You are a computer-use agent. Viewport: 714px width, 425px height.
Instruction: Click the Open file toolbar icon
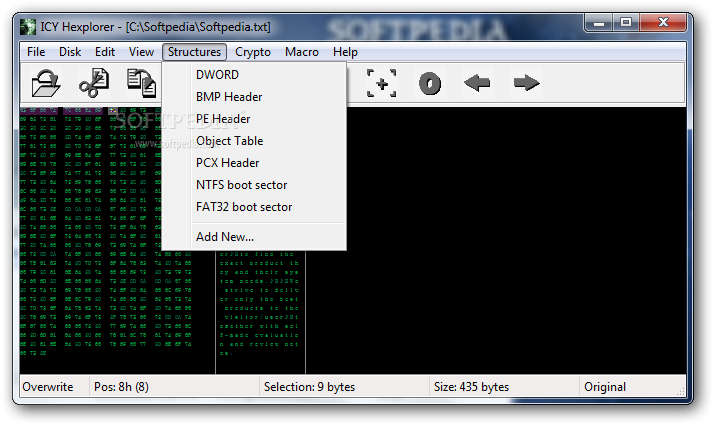pos(46,83)
